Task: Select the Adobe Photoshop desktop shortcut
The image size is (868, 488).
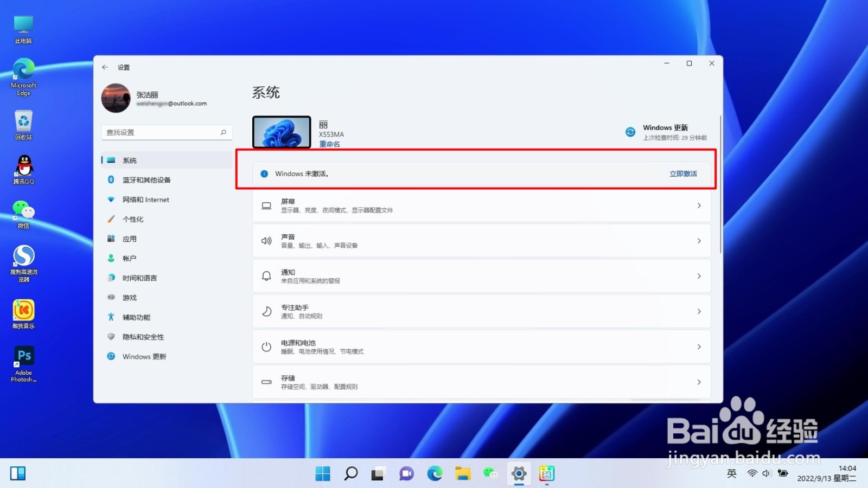Action: tap(23, 364)
